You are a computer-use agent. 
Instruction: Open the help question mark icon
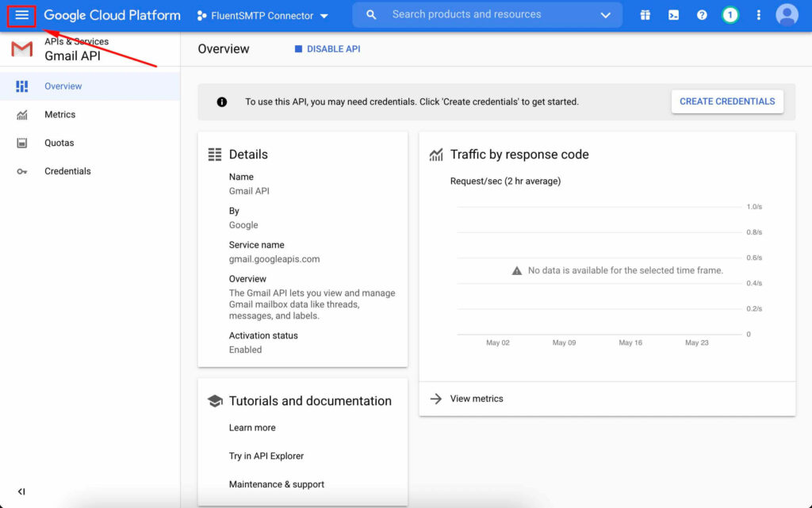(702, 15)
